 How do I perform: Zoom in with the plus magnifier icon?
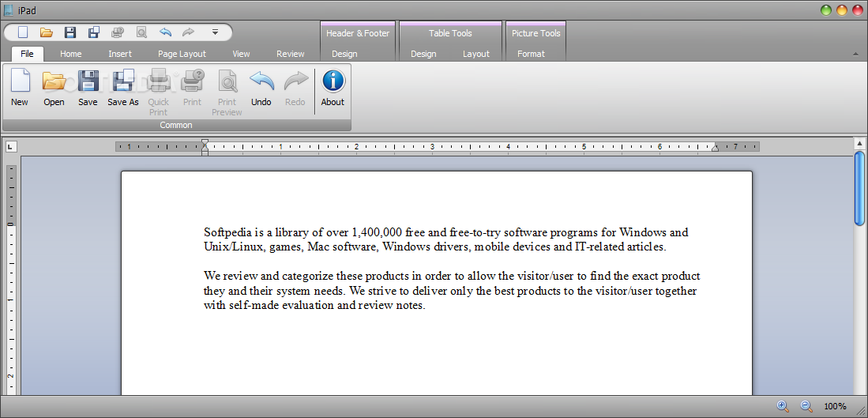click(783, 406)
